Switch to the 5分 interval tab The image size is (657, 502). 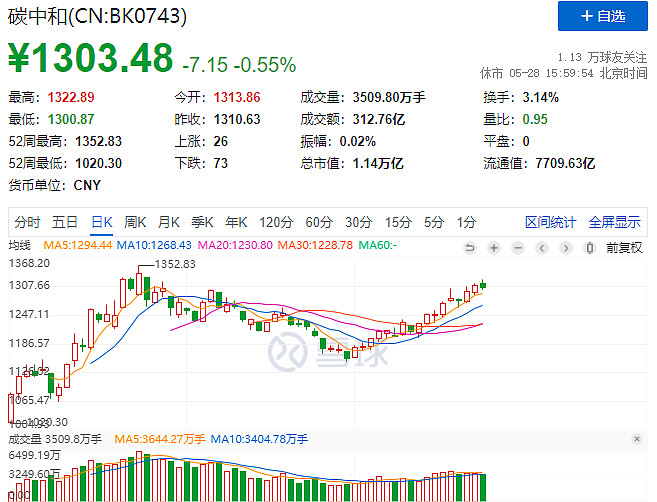pos(434,222)
